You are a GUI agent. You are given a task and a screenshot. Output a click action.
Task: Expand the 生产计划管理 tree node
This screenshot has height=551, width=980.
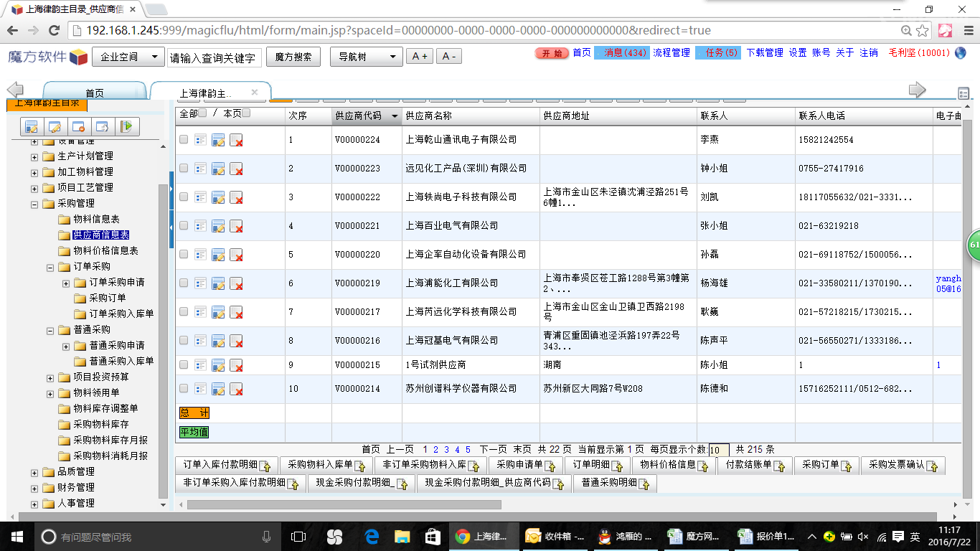34,156
